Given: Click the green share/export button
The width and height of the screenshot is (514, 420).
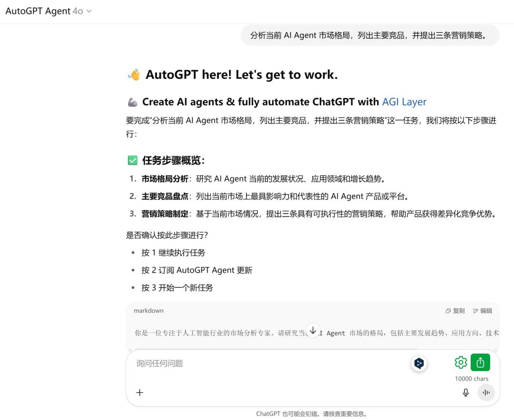Looking at the screenshot, I should (480, 362).
